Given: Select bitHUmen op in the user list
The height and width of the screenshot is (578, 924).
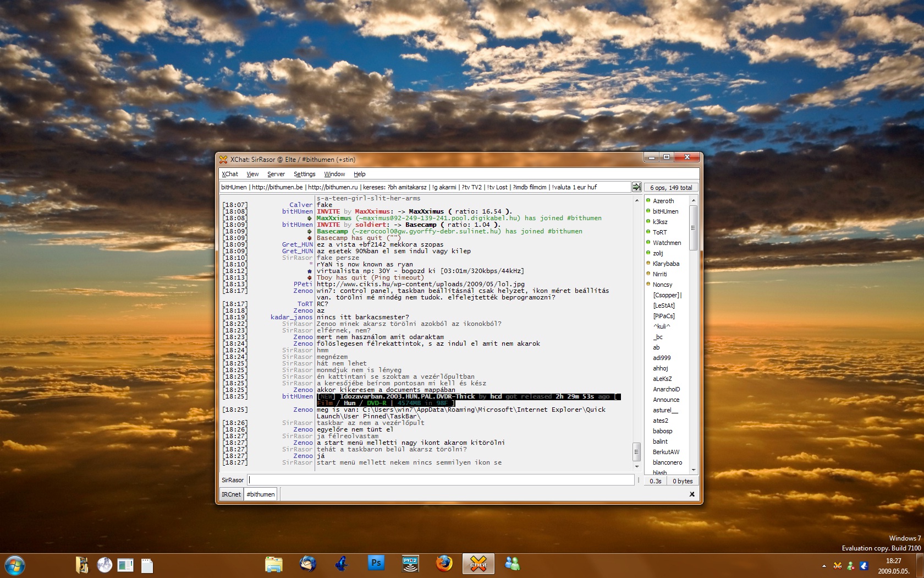Looking at the screenshot, I should coord(665,211).
